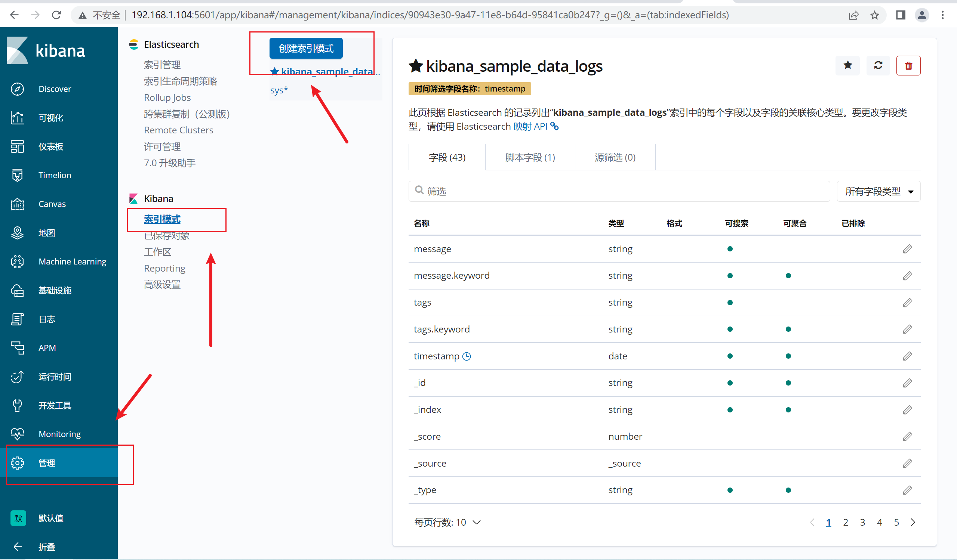Open Machine Learning in the sidebar

72,262
